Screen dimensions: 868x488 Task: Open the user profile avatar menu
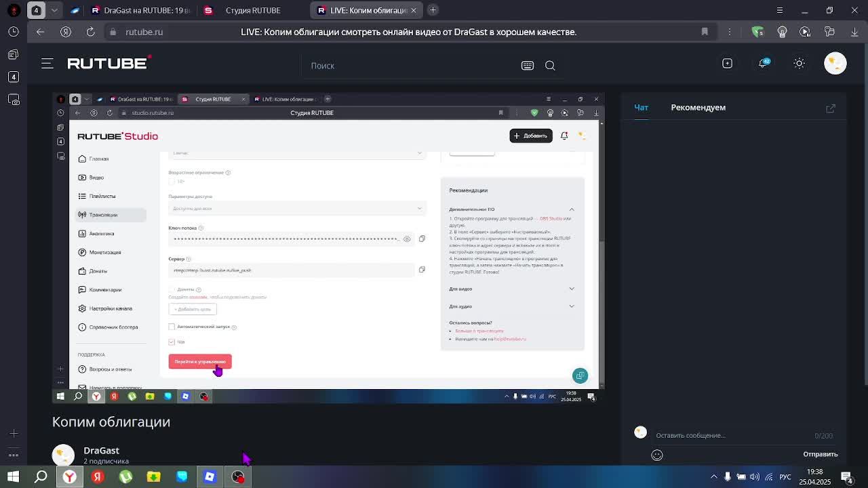coord(835,63)
